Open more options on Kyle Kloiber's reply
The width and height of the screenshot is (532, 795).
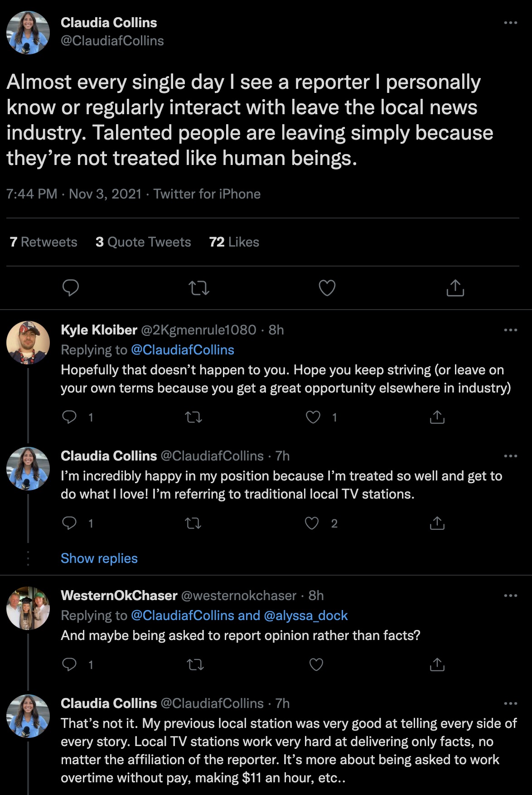point(510,330)
